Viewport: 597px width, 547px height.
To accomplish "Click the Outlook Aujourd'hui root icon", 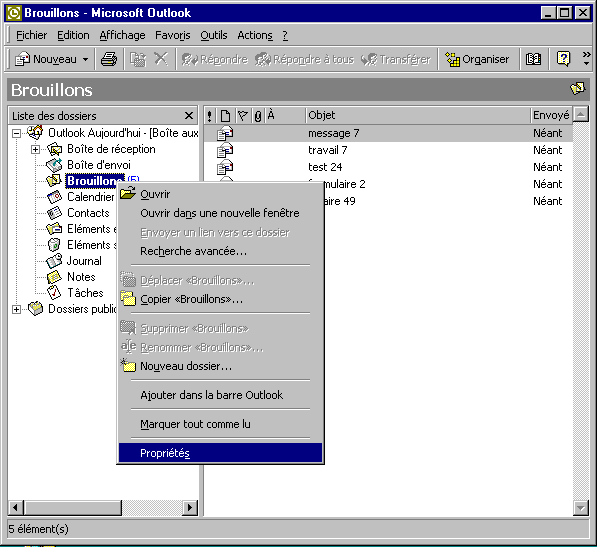I will [35, 132].
